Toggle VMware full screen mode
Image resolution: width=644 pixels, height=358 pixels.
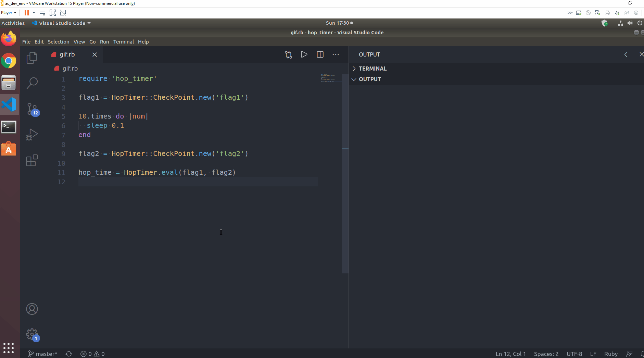tap(53, 13)
